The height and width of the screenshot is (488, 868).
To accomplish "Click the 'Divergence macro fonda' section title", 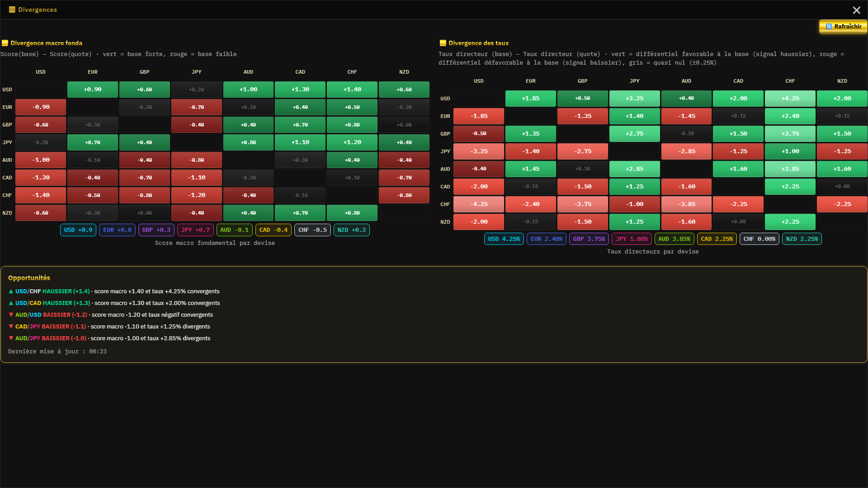I will [x=46, y=43].
